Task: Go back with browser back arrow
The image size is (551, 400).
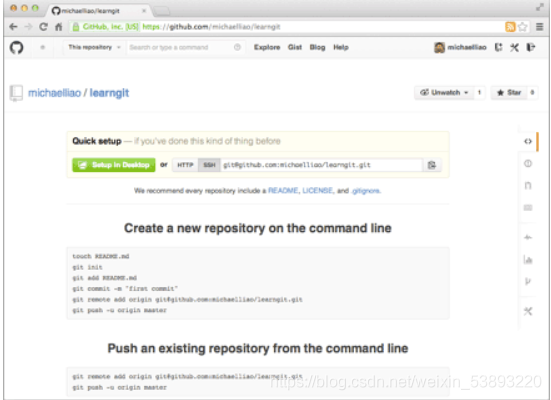Action: 13,27
